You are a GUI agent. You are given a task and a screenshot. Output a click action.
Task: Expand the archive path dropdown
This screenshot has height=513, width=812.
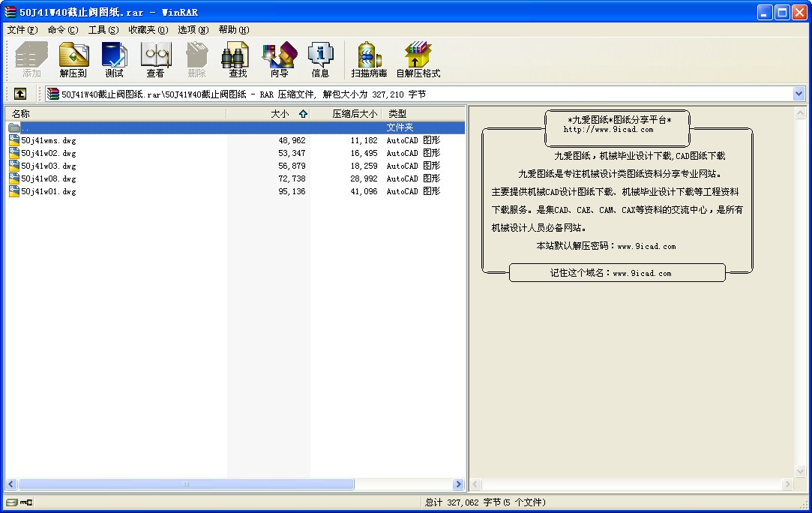click(x=799, y=94)
